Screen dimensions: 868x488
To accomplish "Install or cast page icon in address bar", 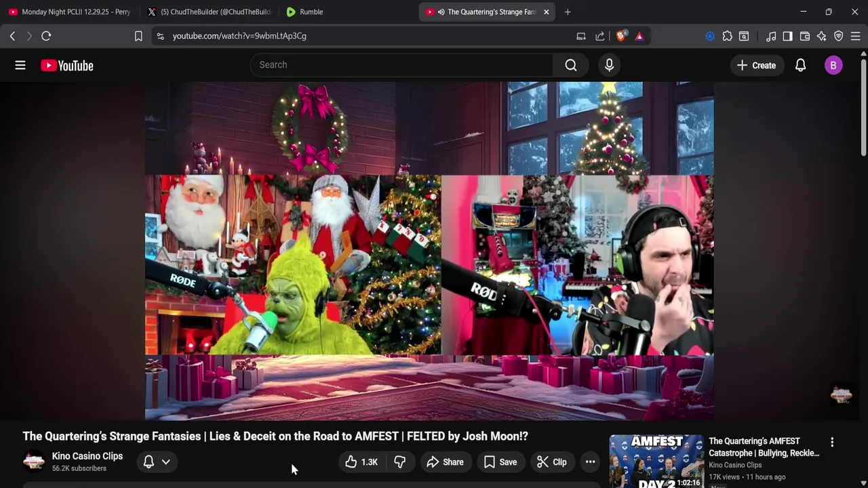I will tap(581, 36).
